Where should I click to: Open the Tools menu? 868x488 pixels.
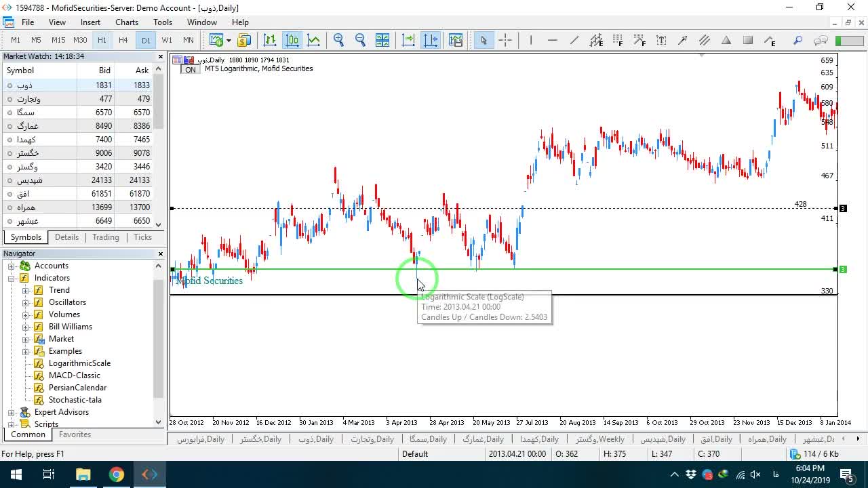pyautogui.click(x=163, y=22)
